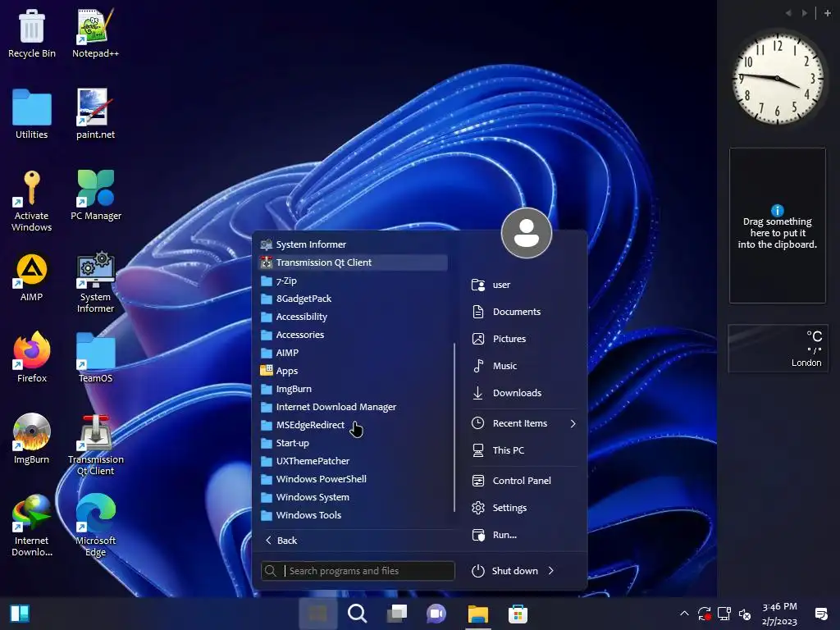
Task: Launch Notepad++ from the desktop
Action: point(95,34)
